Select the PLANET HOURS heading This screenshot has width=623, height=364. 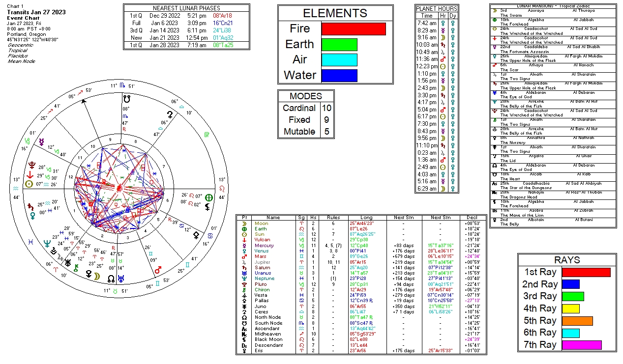tap(437, 8)
